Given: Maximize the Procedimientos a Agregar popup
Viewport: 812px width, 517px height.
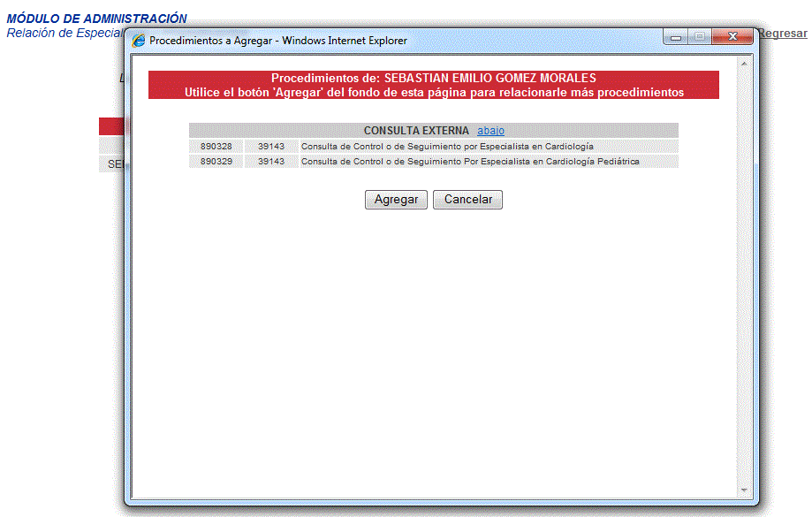Looking at the screenshot, I should pos(700,37).
